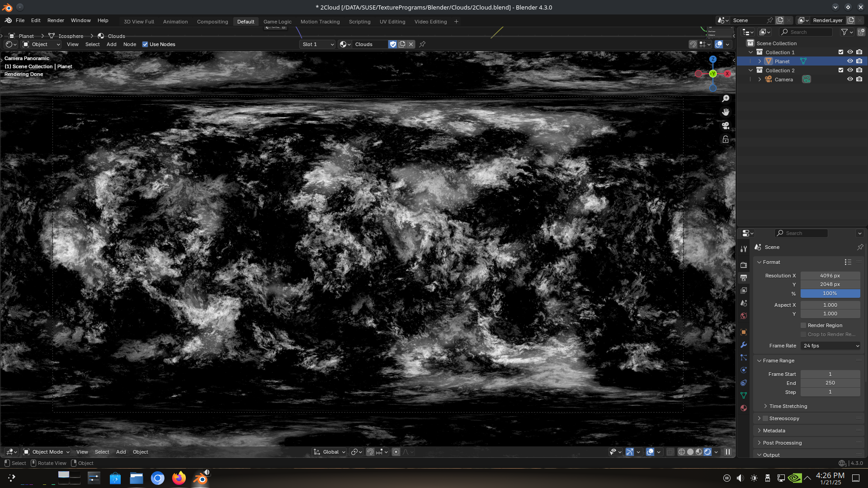Launch Firefox from the taskbar
Image resolution: width=868 pixels, height=488 pixels.
(x=179, y=478)
